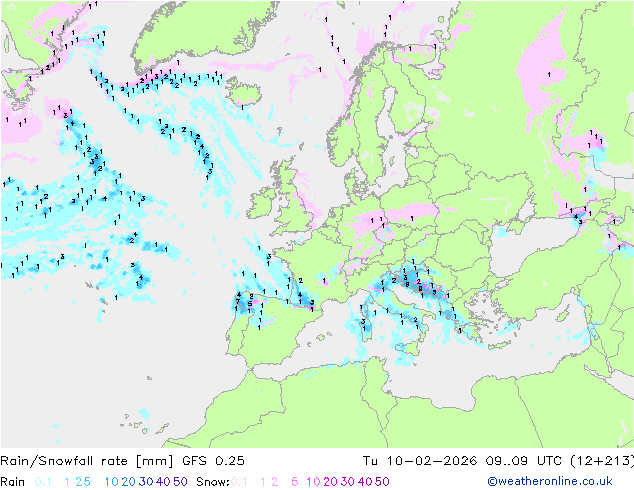Select the snow legend value 30

pos(348,482)
